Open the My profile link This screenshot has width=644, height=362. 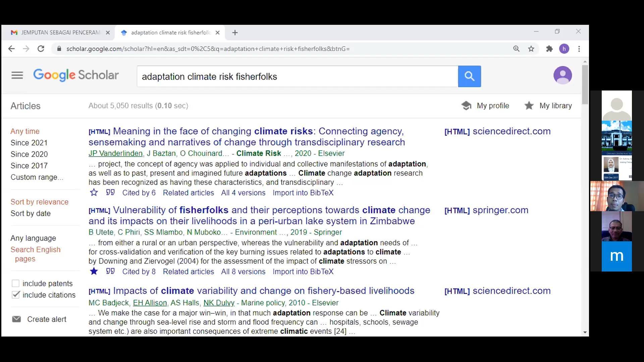493,106
